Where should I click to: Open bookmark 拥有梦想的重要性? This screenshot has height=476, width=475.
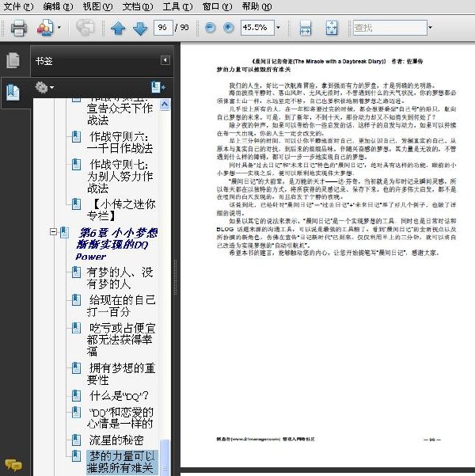(x=121, y=374)
